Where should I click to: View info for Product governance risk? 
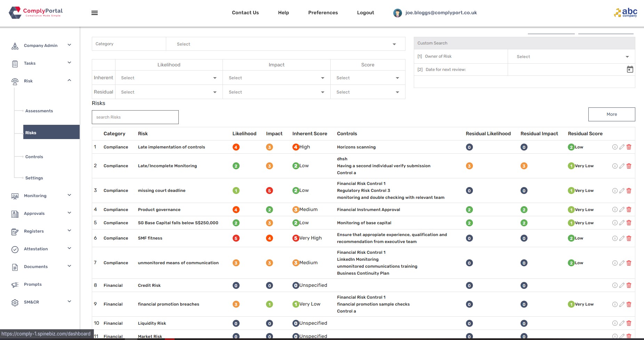[615, 210]
